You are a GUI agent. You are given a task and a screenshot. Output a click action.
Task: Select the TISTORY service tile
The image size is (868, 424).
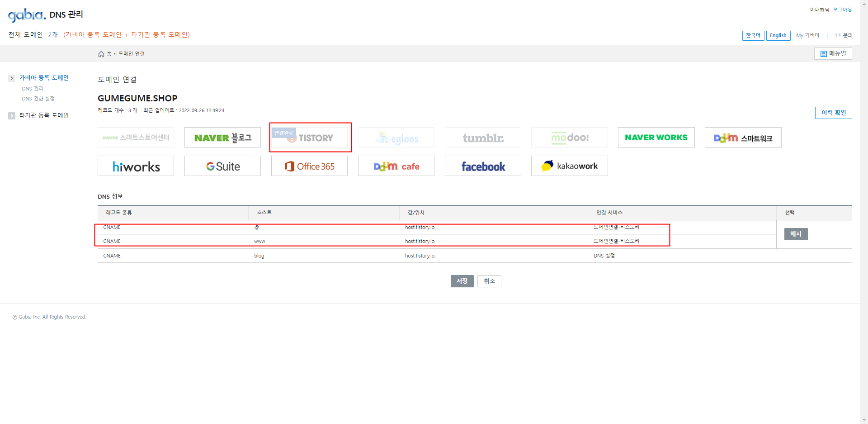[x=309, y=138]
